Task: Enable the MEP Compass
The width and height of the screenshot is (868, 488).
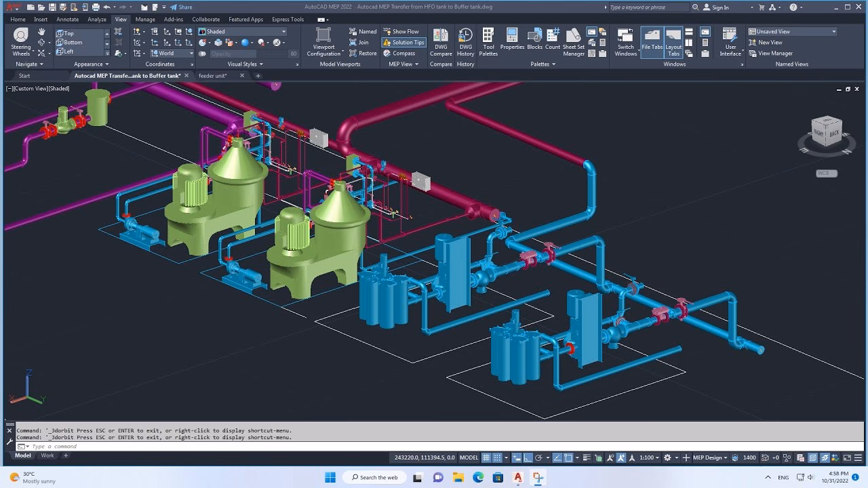Action: click(x=403, y=53)
